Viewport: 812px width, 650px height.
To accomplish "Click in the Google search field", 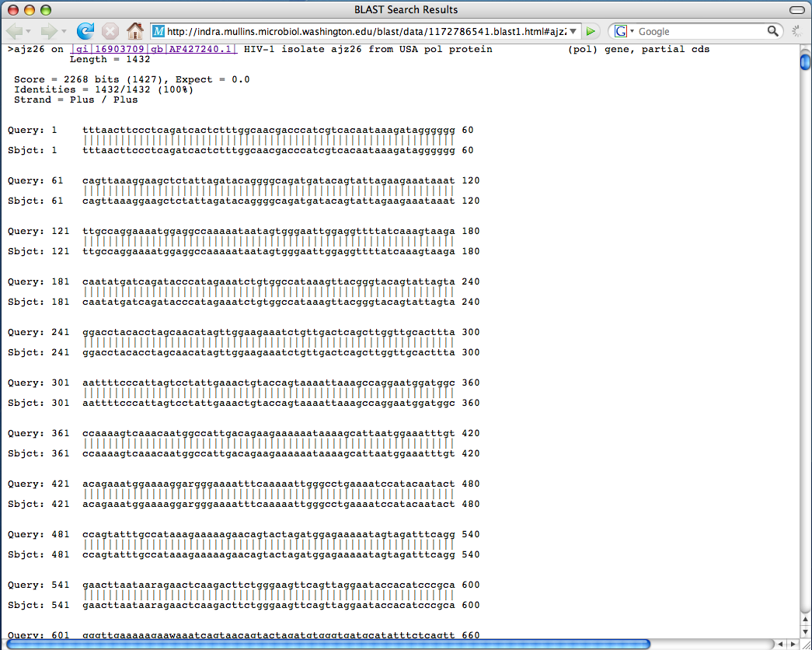I will point(699,31).
